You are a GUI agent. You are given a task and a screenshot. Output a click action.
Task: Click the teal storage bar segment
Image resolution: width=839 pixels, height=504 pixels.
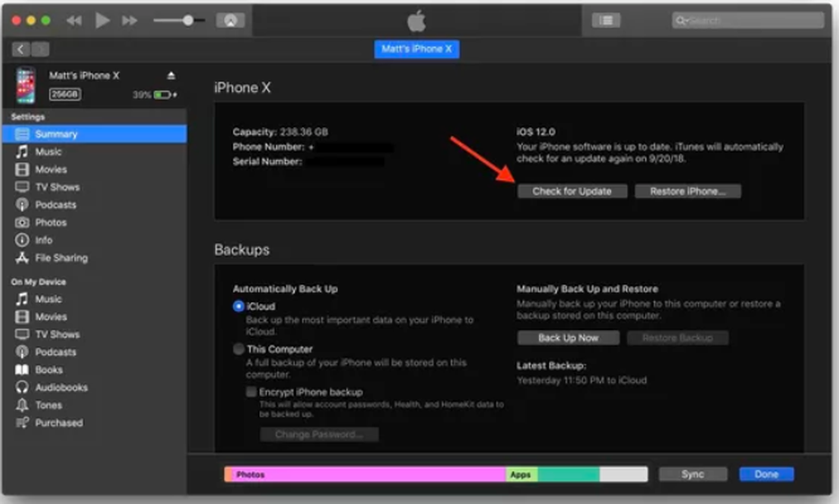pos(568,474)
